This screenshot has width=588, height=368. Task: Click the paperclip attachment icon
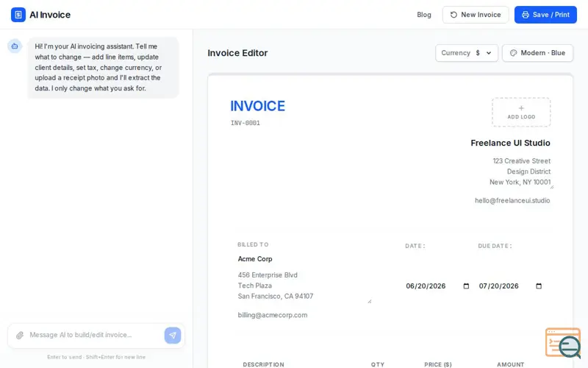click(20, 336)
